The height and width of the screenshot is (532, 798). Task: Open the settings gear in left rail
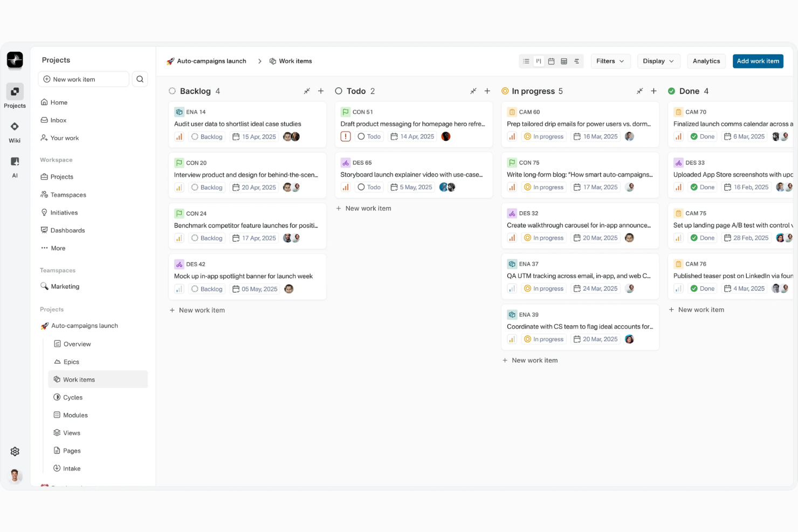pos(15,452)
